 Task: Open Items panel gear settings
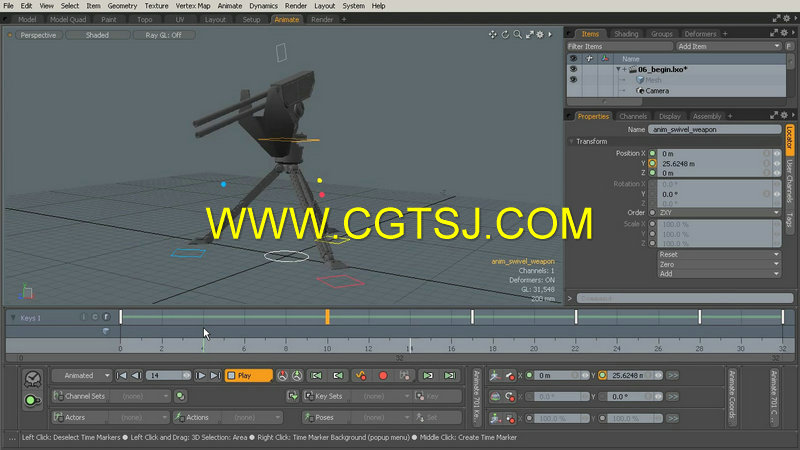coord(785,33)
